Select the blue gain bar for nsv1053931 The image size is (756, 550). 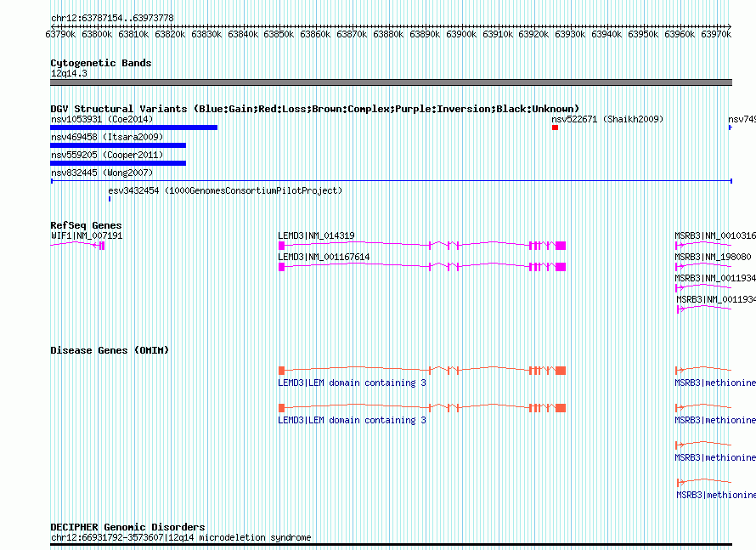(133, 128)
